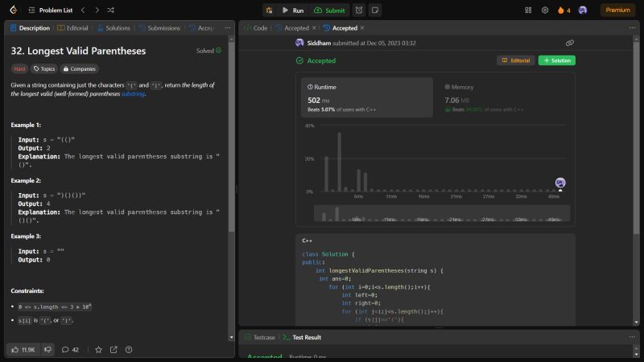Image resolution: width=644 pixels, height=362 pixels.
Task: Switch to the Editorial tab
Action: 72,28
